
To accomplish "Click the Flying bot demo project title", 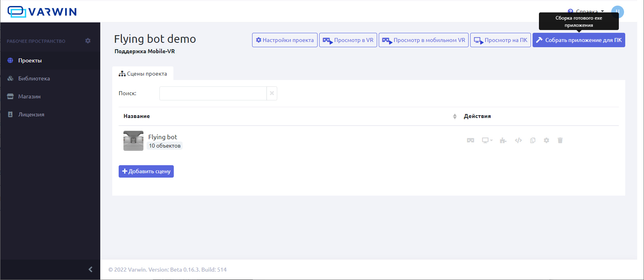I will tap(155, 39).
